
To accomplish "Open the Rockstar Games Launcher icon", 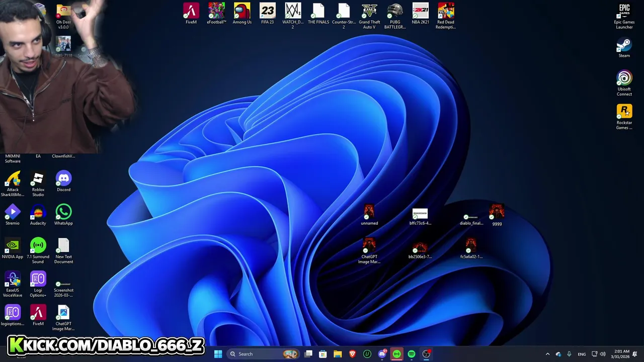I will pyautogui.click(x=624, y=117).
